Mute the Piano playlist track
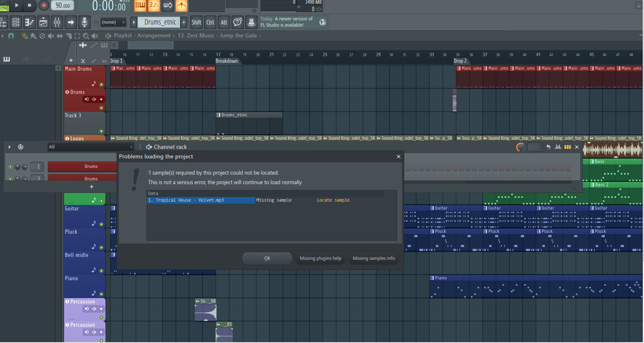Image resolution: width=644 pixels, height=343 pixels. [x=101, y=294]
